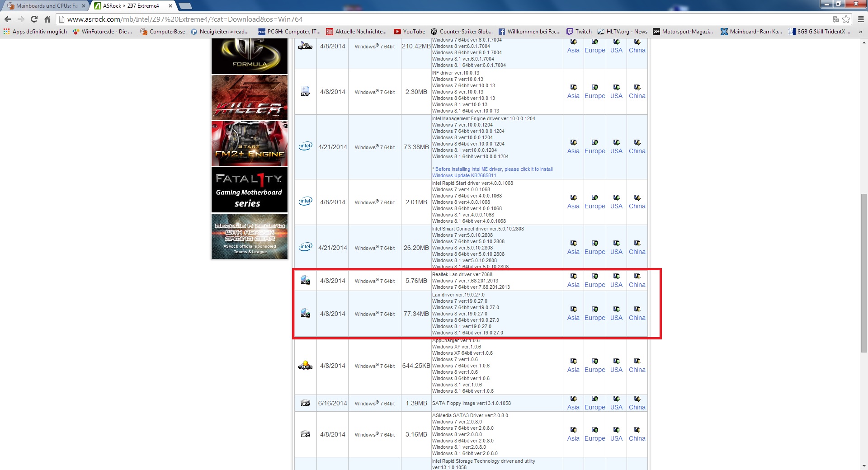This screenshot has height=470, width=868.
Task: Expand the bookmarks overflow chevron
Action: coord(860,32)
